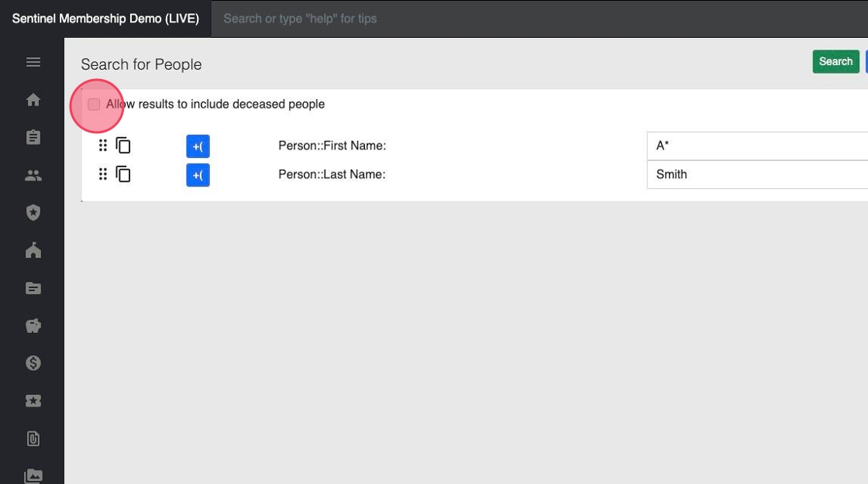This screenshot has height=484, width=868.
Task: Open the church building icon in the sidebar
Action: click(x=33, y=250)
